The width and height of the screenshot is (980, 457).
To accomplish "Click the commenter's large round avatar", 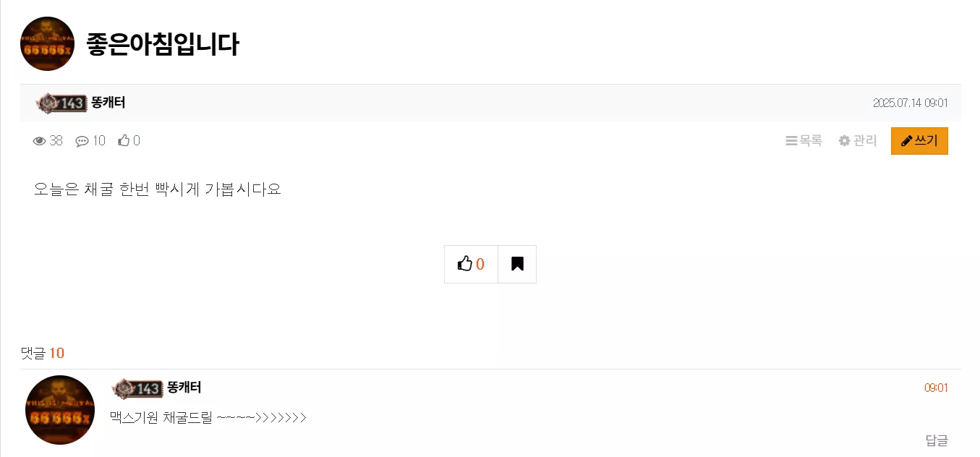I will [60, 410].
